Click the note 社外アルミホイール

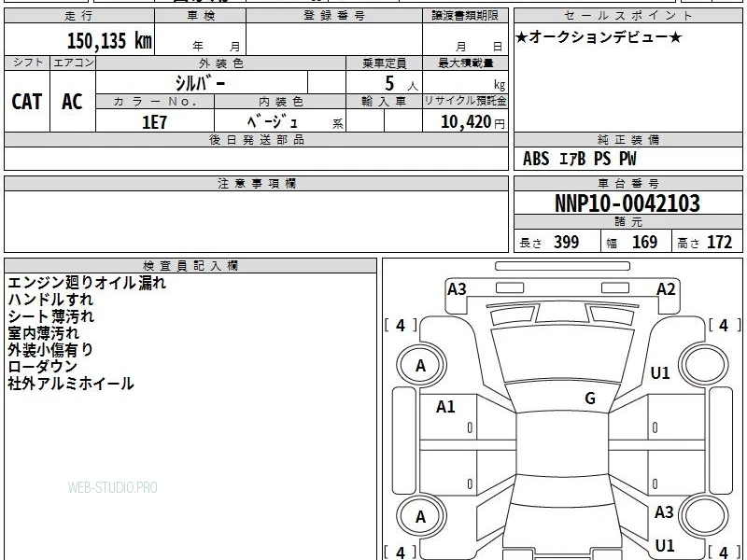point(71,384)
